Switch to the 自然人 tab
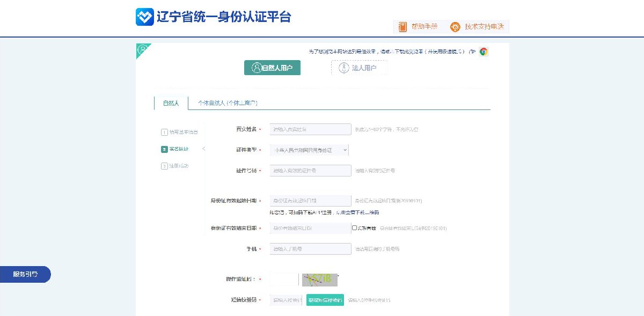 pyautogui.click(x=171, y=102)
